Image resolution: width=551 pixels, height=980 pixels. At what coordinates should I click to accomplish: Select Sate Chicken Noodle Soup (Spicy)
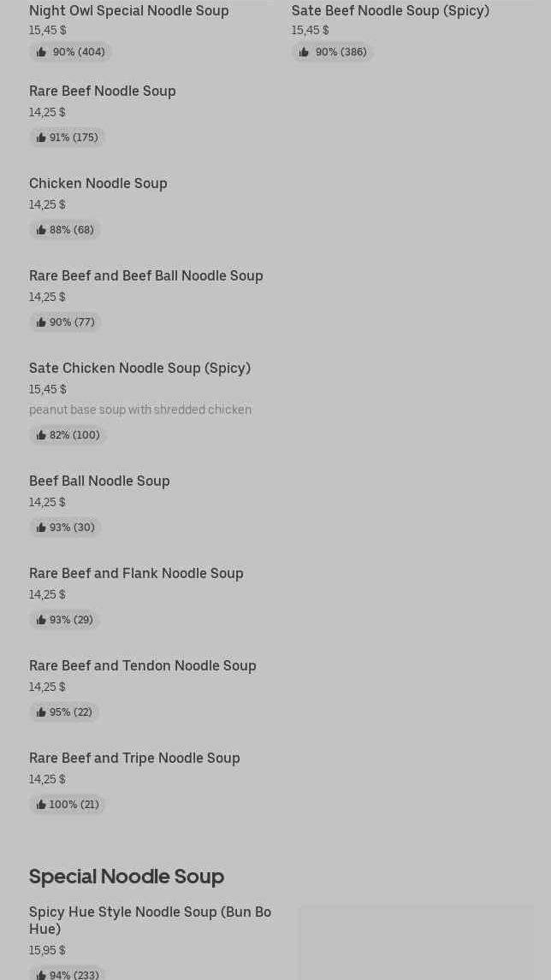(x=139, y=368)
